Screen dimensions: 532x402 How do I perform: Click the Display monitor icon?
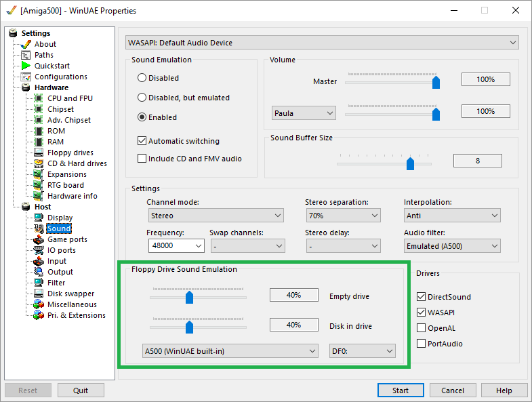pos(39,218)
